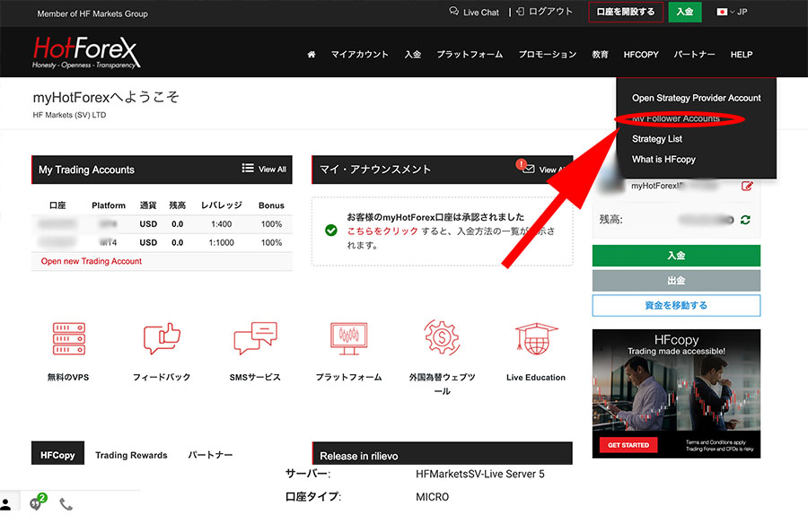Click the 資金を移動する button
The width and height of the screenshot is (808, 532).
coord(676,305)
